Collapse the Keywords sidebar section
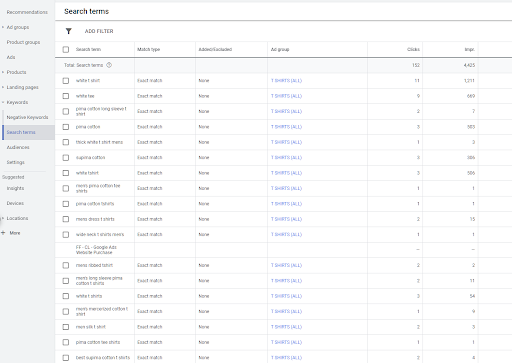512x363 pixels. point(3,102)
